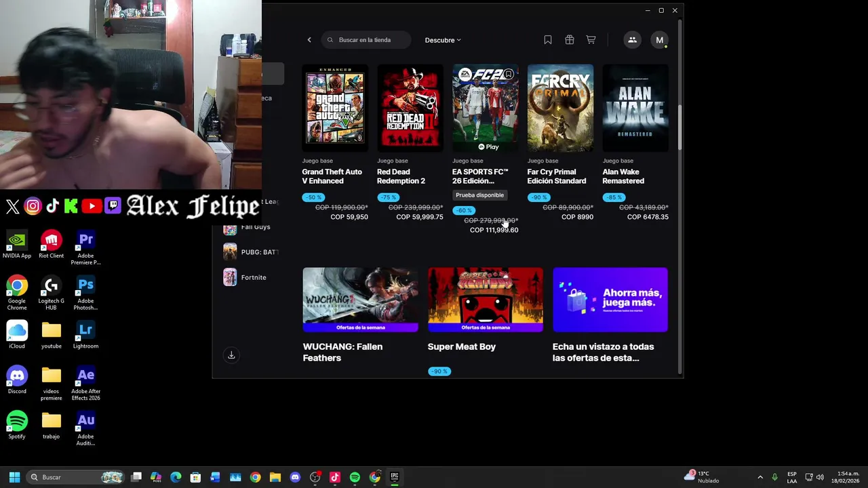Open Spotify desktop shortcut
Viewport: 868px width, 488px height.
[x=17, y=426]
